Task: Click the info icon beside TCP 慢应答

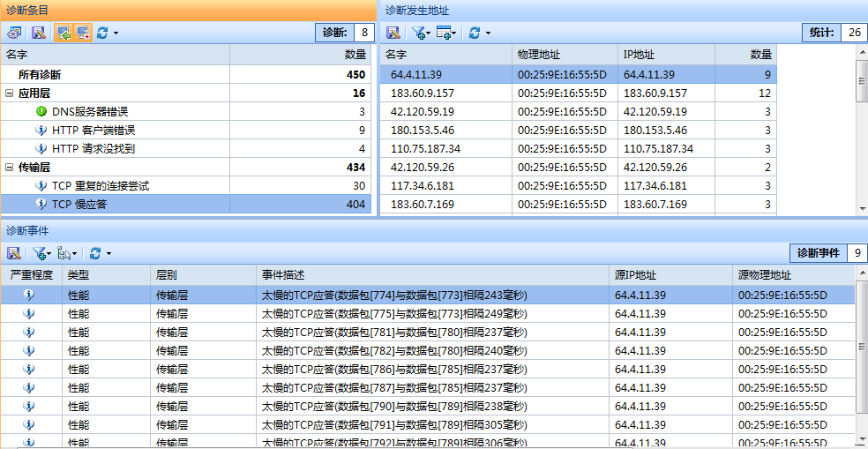Action: point(41,205)
